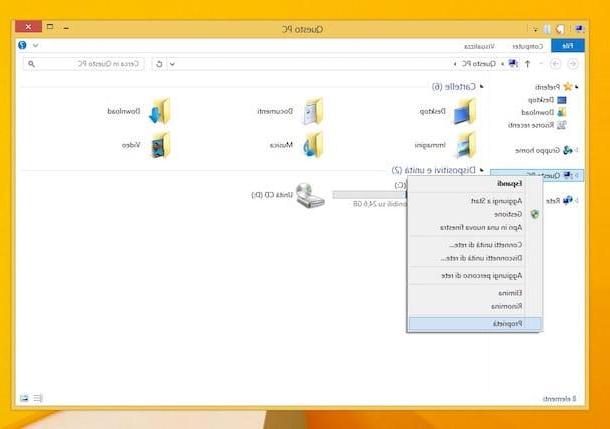
Task: Click the PC icon inside the address bar
Action: tap(514, 63)
